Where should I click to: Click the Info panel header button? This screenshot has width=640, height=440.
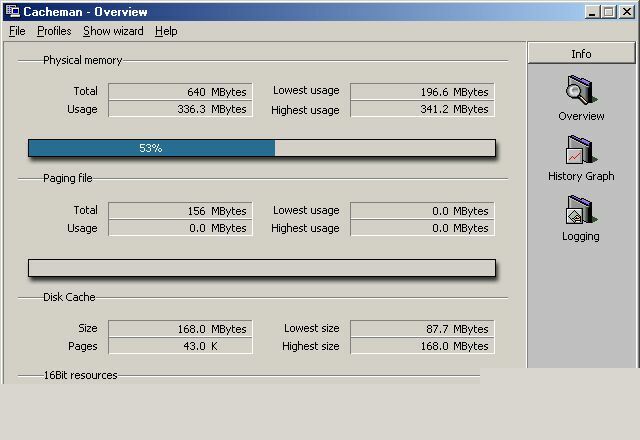(581, 53)
